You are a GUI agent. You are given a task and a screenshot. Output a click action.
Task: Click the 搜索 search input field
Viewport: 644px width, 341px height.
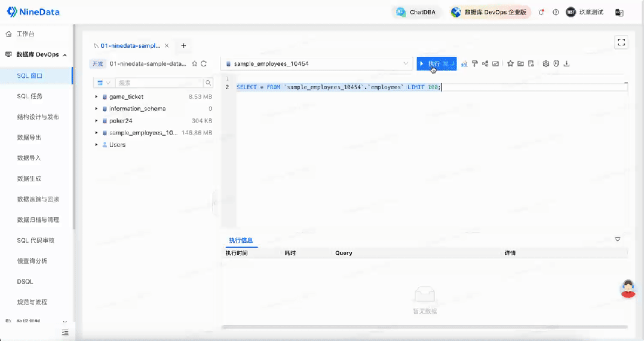click(x=160, y=83)
